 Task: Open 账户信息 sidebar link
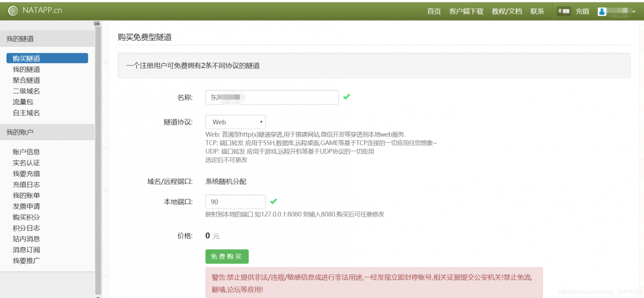click(26, 152)
